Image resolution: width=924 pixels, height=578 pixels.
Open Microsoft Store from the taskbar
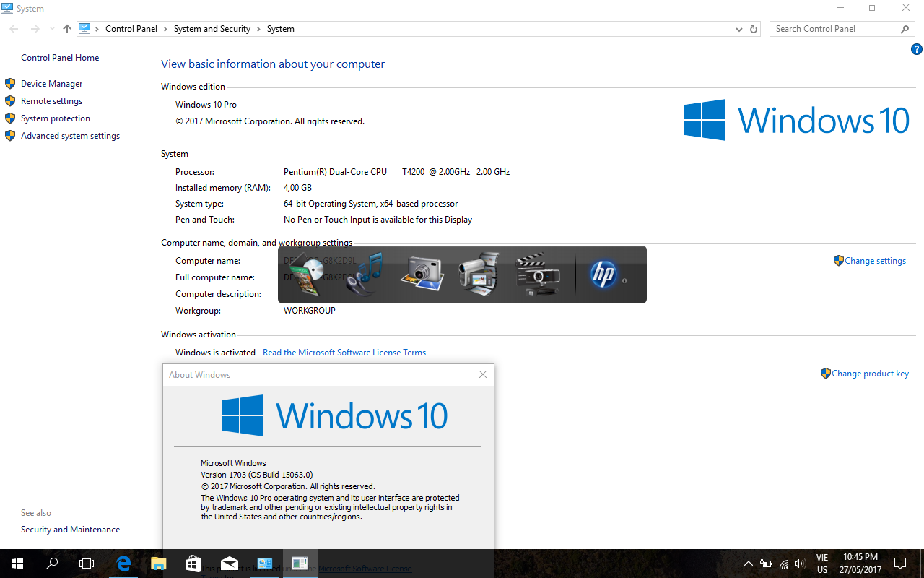coord(193,564)
